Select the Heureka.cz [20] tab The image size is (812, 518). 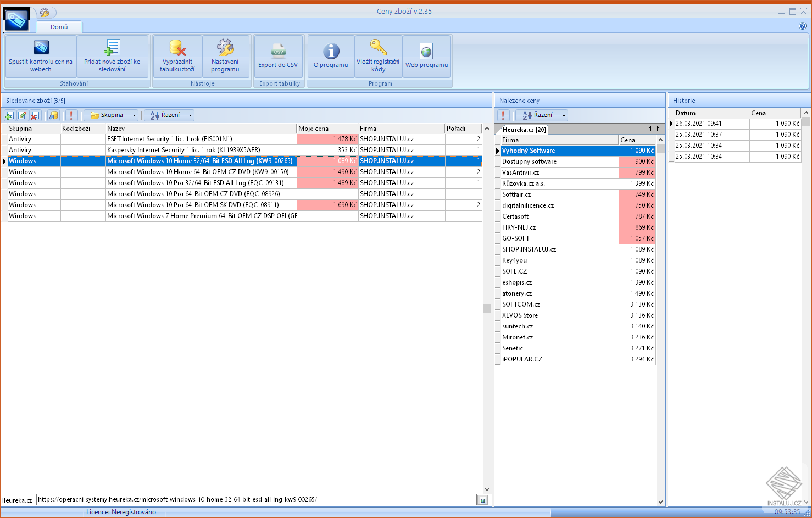(x=524, y=130)
